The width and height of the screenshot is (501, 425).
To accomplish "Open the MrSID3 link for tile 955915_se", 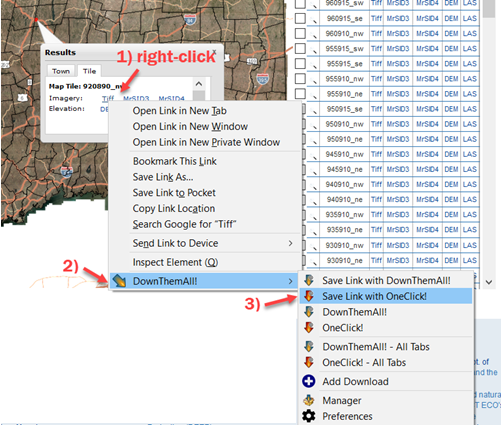I will pos(398,63).
